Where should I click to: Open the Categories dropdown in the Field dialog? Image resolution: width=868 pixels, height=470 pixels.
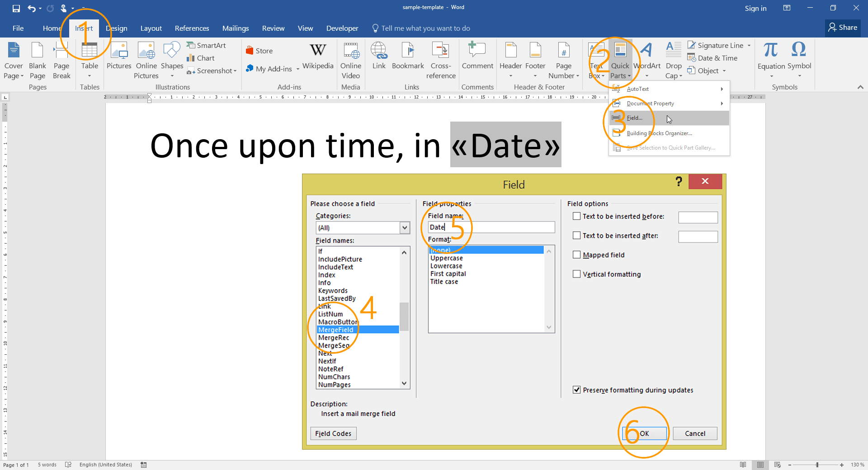[405, 227]
